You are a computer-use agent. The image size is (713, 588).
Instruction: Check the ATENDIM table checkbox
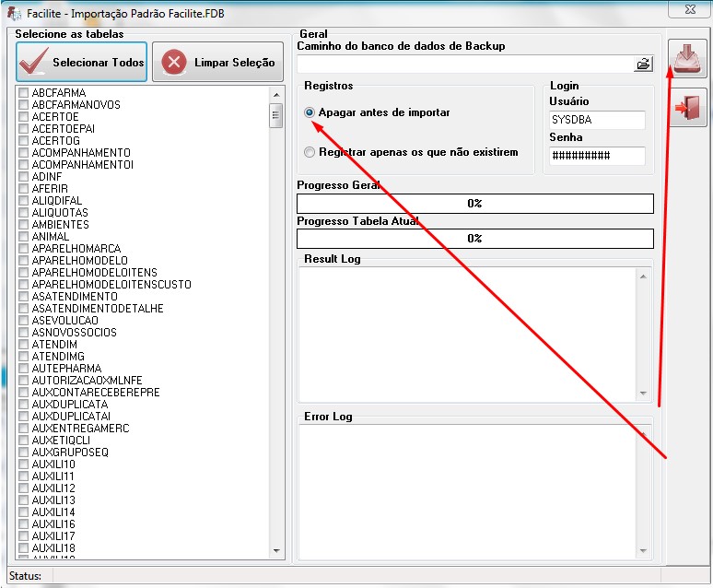pyautogui.click(x=23, y=345)
